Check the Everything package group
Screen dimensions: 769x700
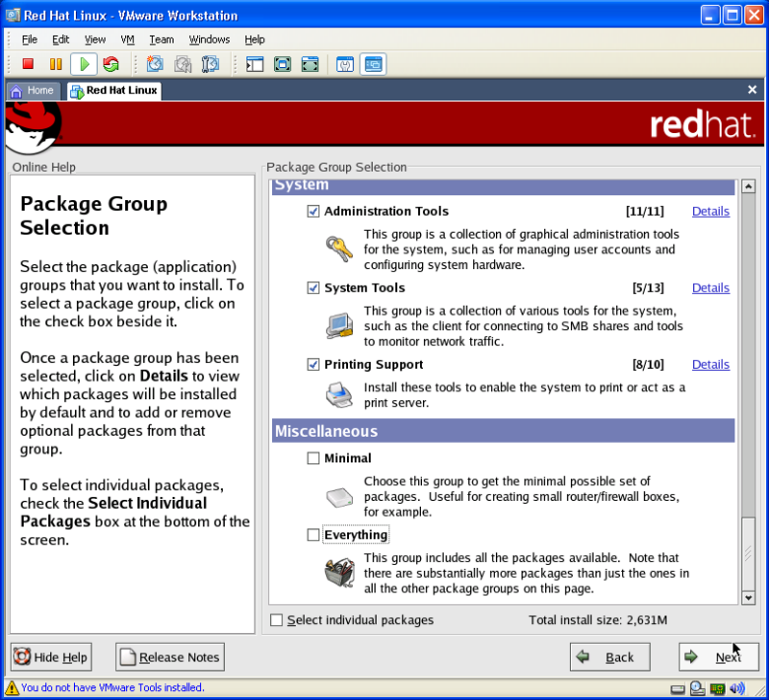click(x=314, y=535)
